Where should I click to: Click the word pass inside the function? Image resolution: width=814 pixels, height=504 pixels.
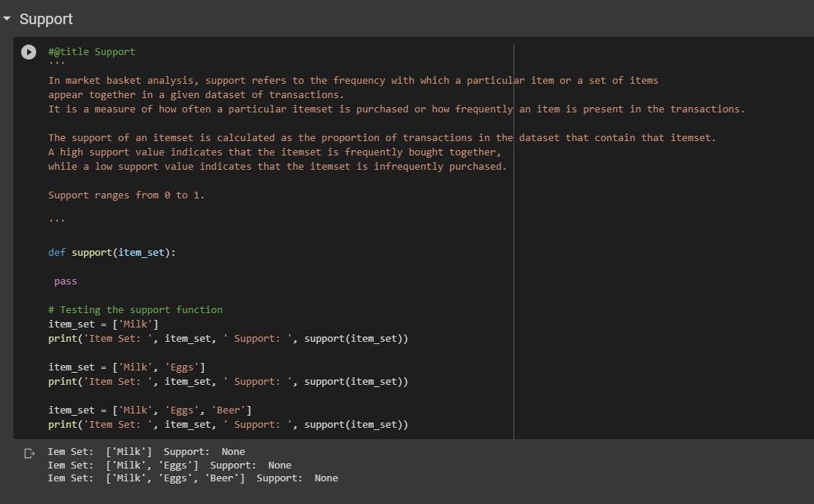(65, 281)
